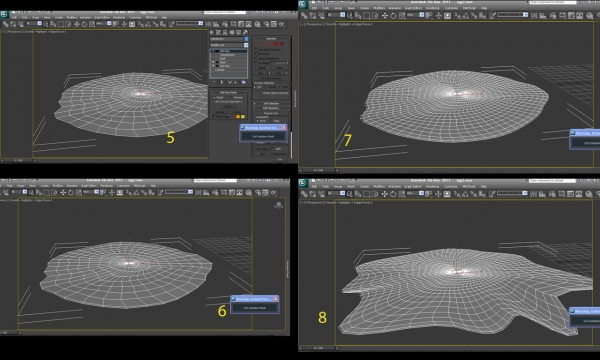Toggle Percent Snap in step 6 window toolbar
This screenshot has height=360, width=600.
coord(145,192)
